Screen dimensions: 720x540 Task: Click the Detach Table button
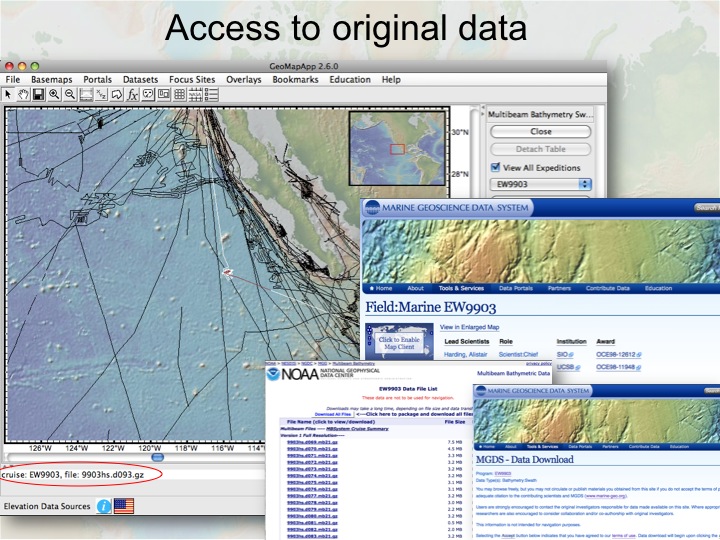point(540,149)
